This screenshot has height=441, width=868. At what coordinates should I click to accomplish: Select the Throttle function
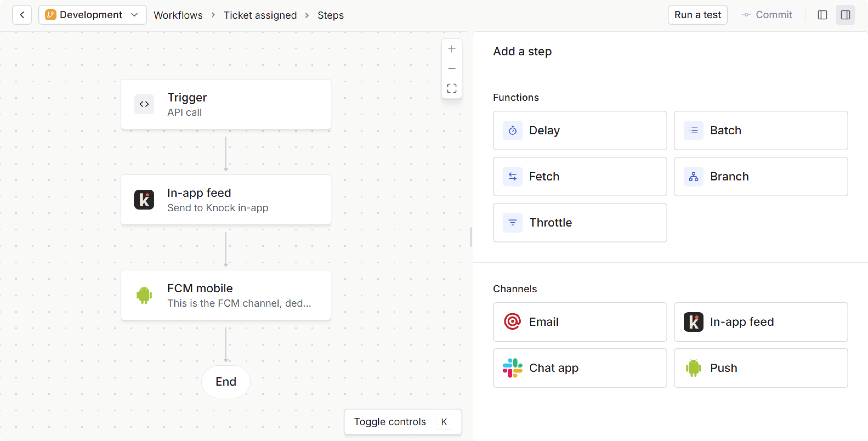580,222
